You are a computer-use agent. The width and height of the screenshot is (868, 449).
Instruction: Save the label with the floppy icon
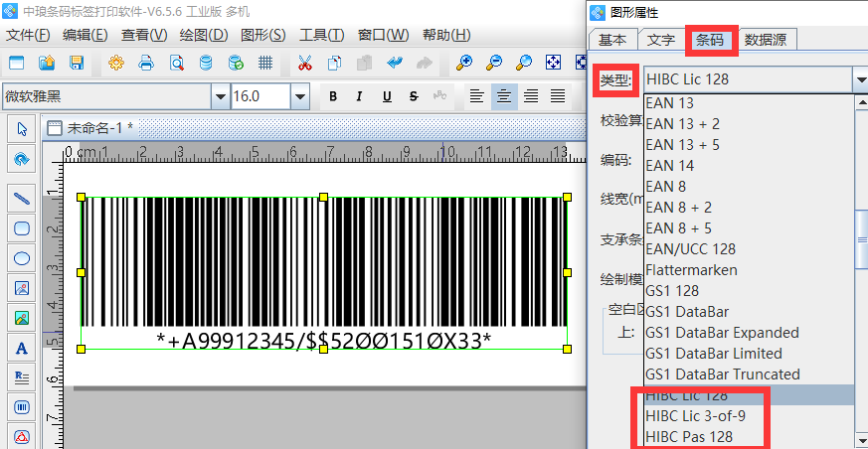pos(77,63)
